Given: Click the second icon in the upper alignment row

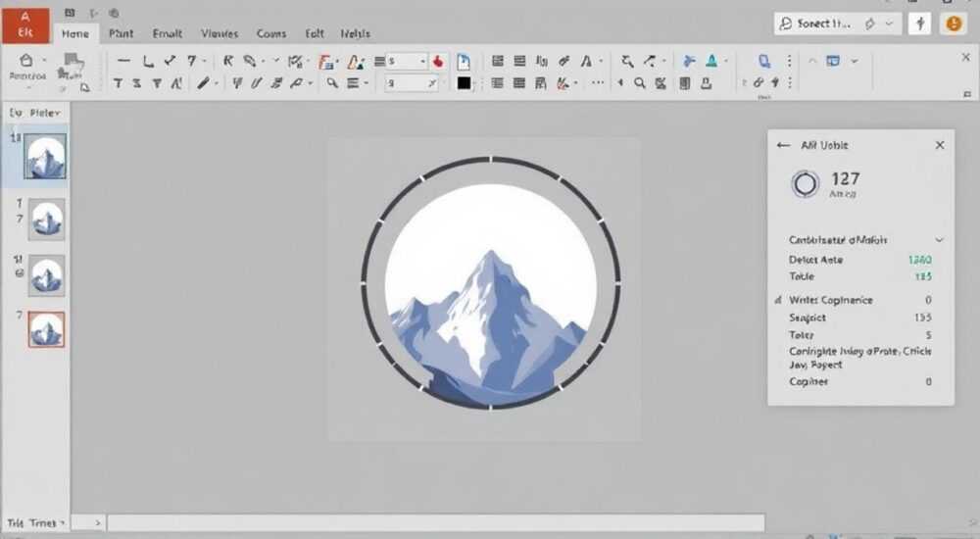Looking at the screenshot, I should click(519, 61).
